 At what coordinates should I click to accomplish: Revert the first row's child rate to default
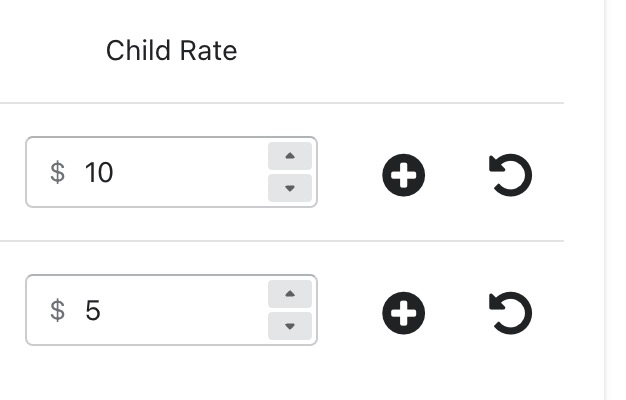[x=510, y=175]
